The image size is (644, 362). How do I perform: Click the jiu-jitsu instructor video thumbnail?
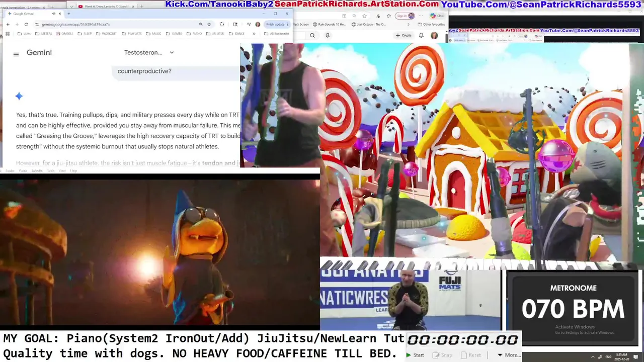tap(410, 300)
